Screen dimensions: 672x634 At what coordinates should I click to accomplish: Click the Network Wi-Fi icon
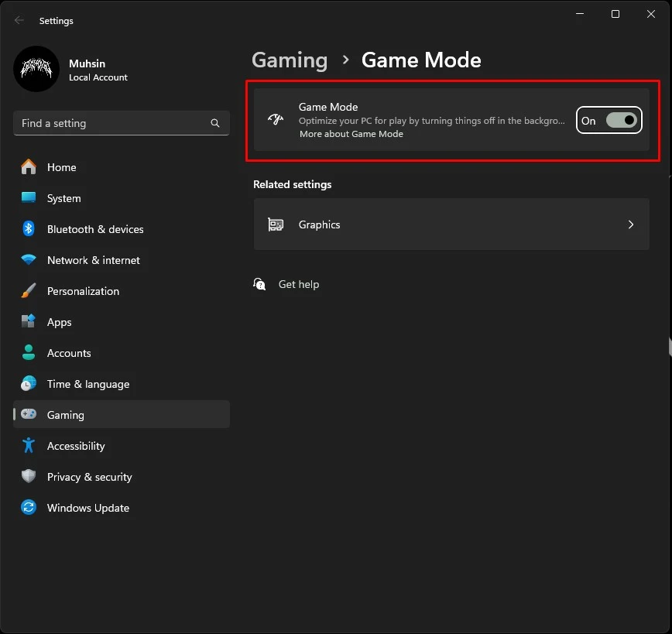tap(29, 260)
